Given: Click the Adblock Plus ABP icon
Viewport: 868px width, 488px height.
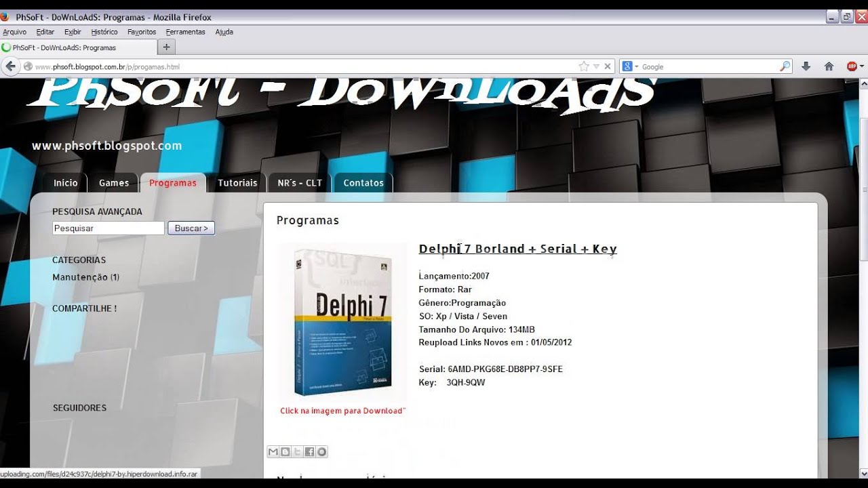Looking at the screenshot, I should (x=852, y=66).
